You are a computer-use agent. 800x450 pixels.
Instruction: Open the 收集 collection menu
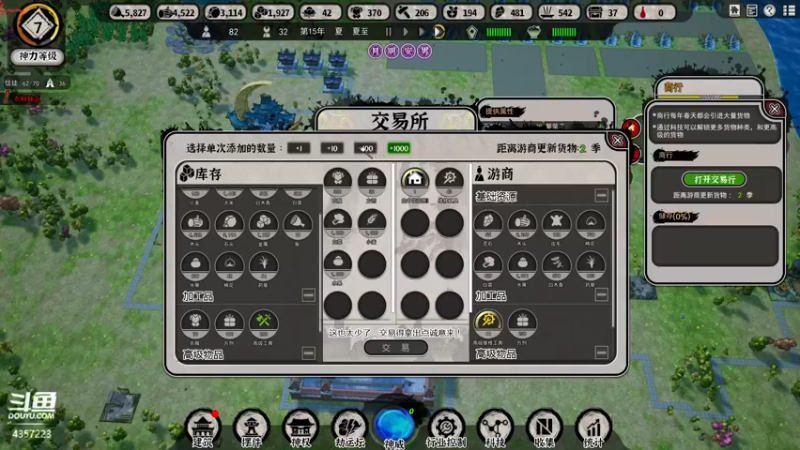click(544, 428)
